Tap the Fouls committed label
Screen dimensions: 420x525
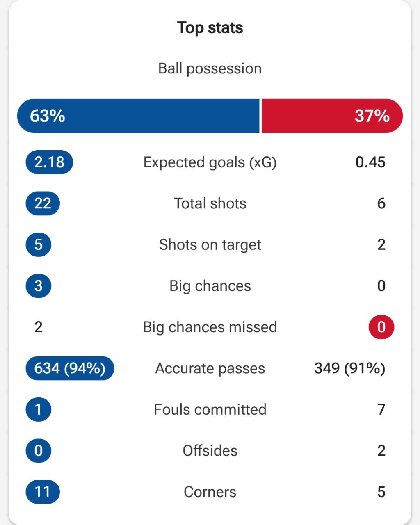point(210,409)
